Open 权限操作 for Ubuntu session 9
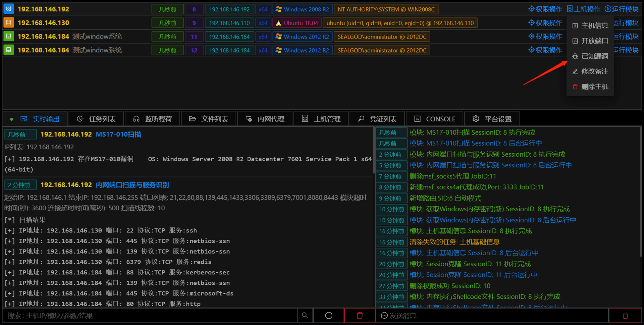Image resolution: width=644 pixels, height=325 pixels. [545, 23]
